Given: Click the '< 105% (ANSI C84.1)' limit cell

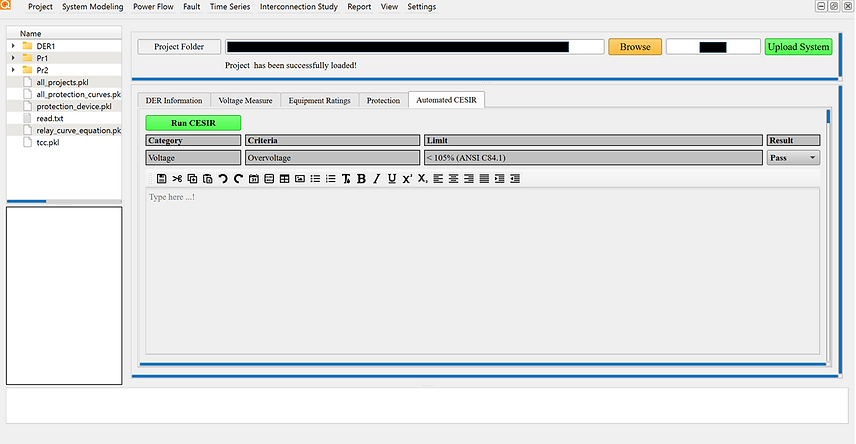Looking at the screenshot, I should coord(593,158).
